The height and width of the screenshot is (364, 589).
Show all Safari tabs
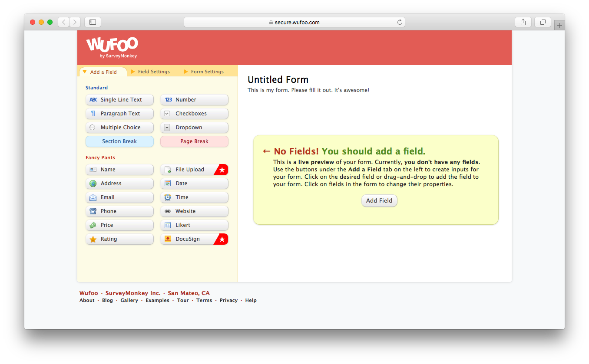click(543, 22)
